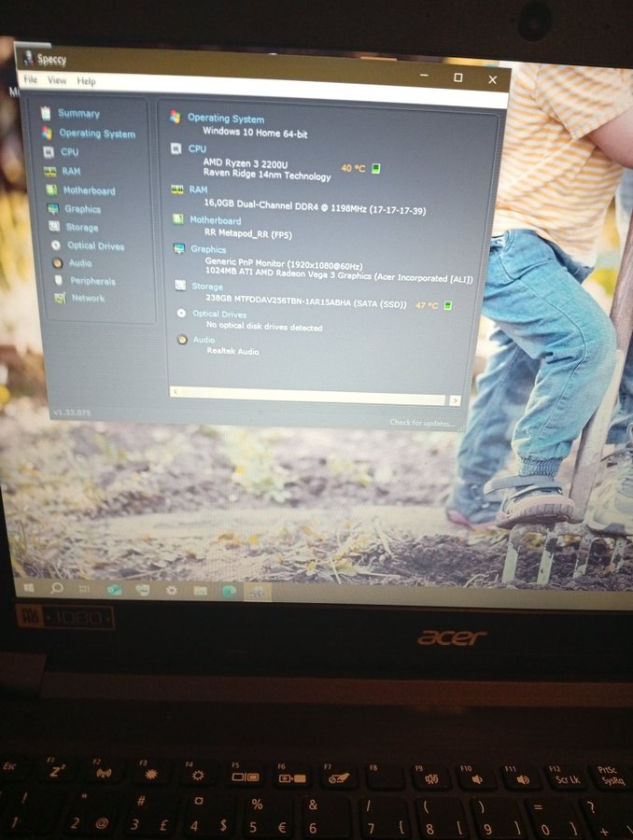Click the CPU icon in summary pane

coord(176,147)
